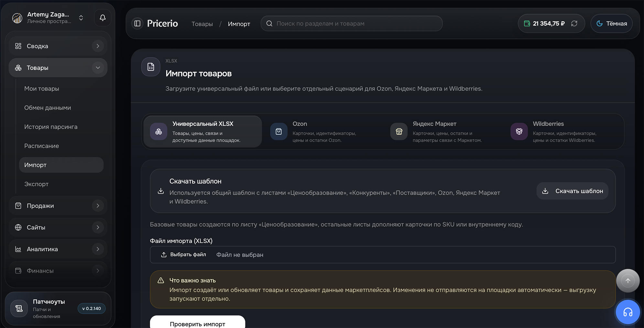The image size is (644, 328).
Task: Click the Личное пространство workspace label
Action: (x=49, y=21)
